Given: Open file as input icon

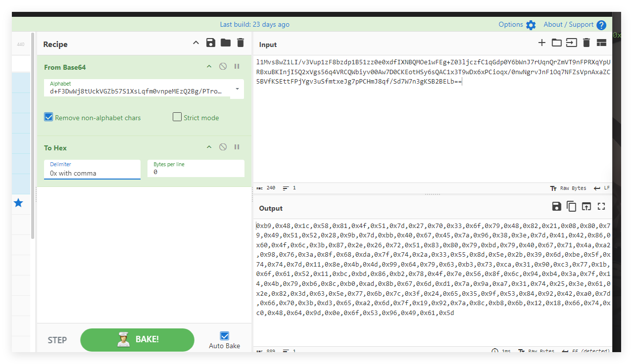Looking at the screenshot, I should (572, 43).
